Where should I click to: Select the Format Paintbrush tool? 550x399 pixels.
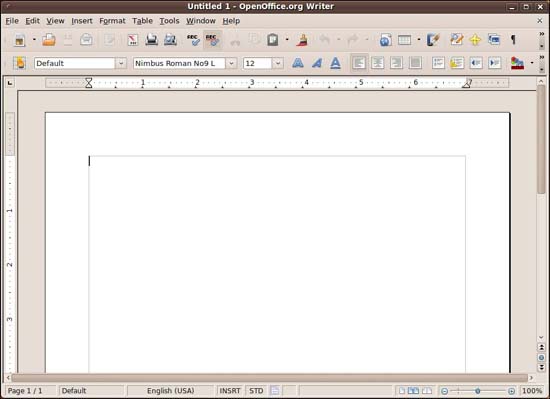tap(302, 40)
